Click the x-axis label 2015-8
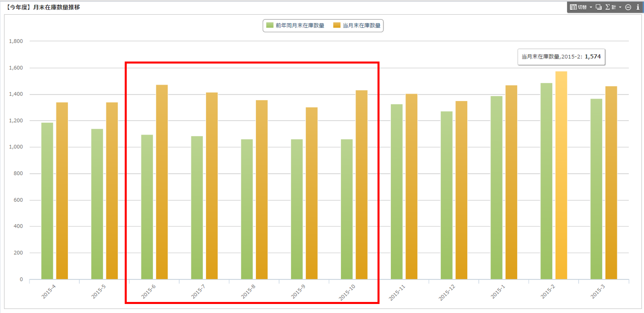Viewport: 644px width, 313px height. click(248, 292)
